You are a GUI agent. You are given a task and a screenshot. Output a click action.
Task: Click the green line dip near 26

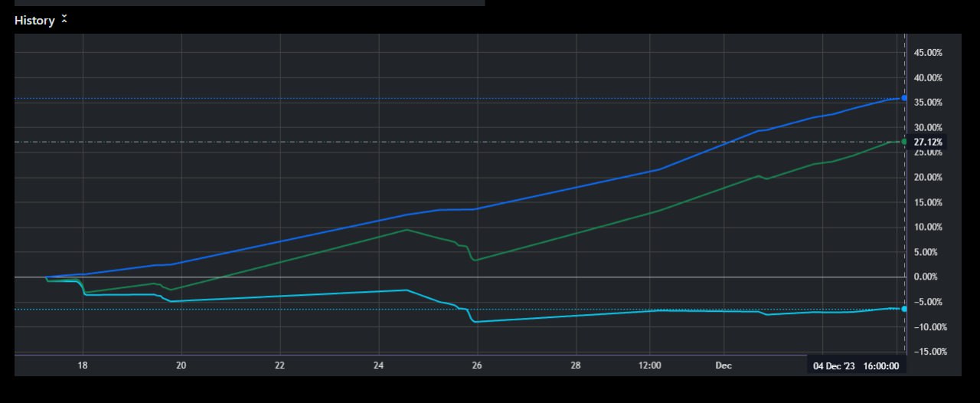pos(475,260)
